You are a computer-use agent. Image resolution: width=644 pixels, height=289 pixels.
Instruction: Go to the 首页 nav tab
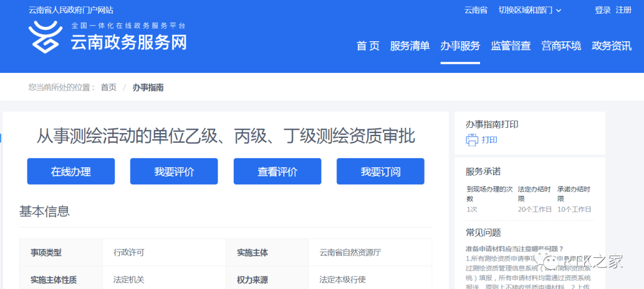pos(368,46)
